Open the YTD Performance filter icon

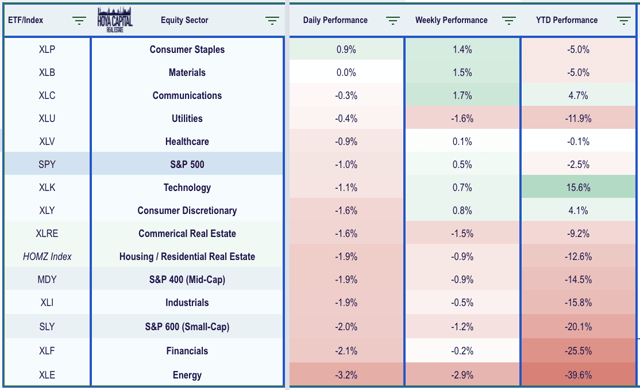[624, 20]
